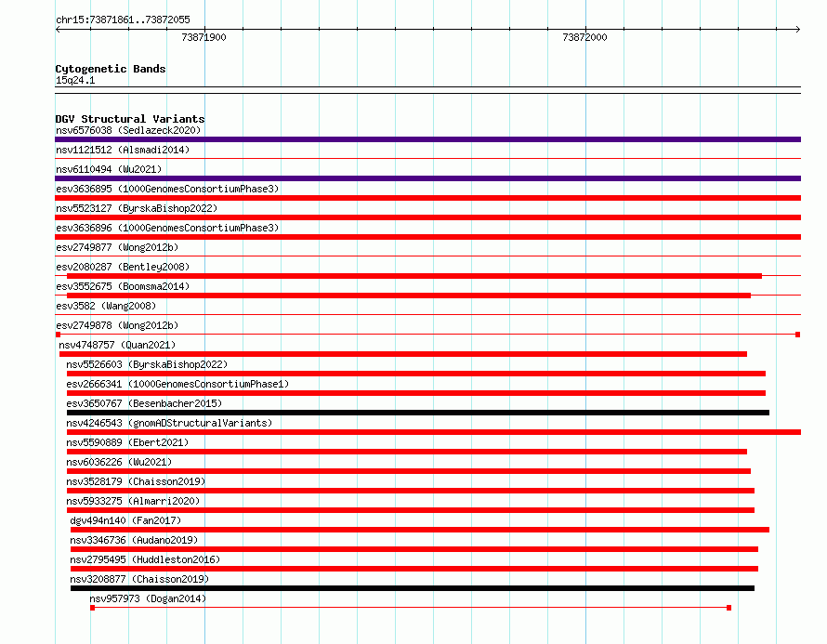This screenshot has width=827, height=644.
Task: Click the 73872000 ruler label
Action: click(x=584, y=37)
